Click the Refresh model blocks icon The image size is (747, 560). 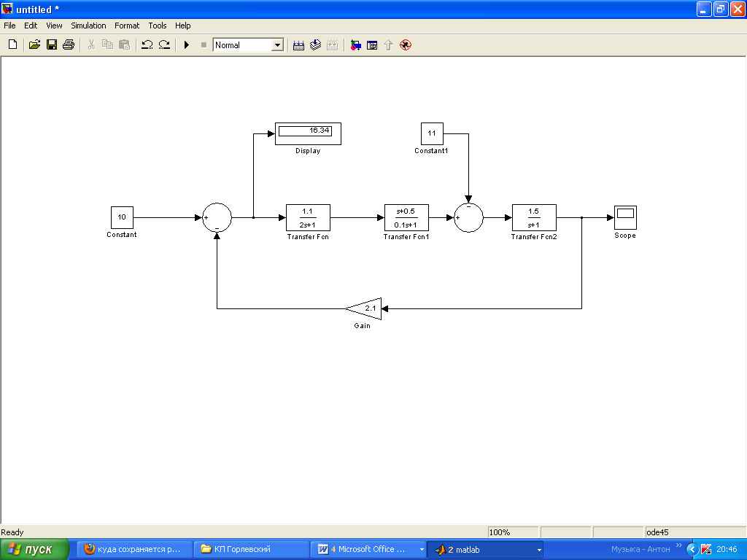pos(315,45)
